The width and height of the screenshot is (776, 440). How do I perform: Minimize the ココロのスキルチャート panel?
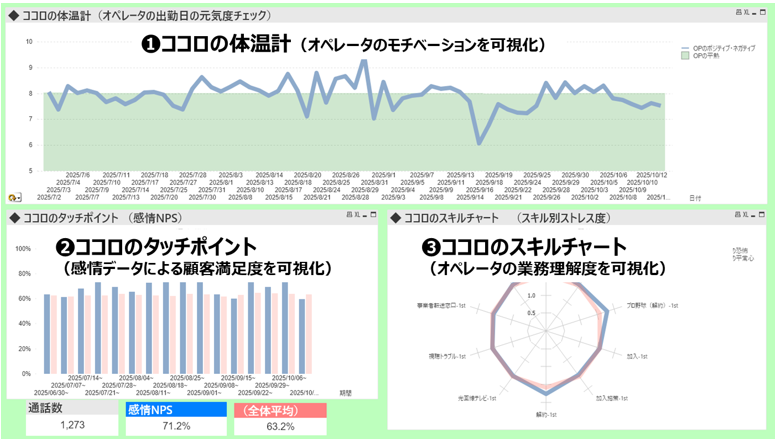(x=753, y=215)
